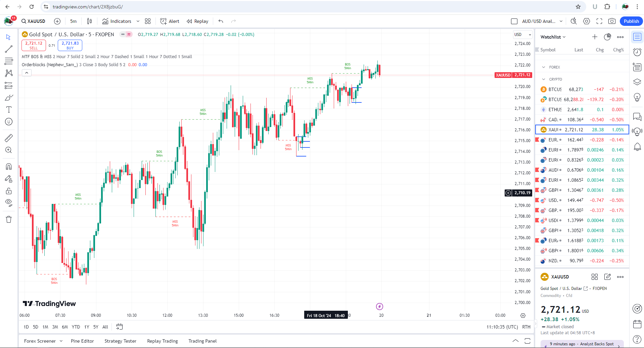Image resolution: width=644 pixels, height=348 pixels.
Task: Select the Trend Line drawing tool
Action: point(8,49)
